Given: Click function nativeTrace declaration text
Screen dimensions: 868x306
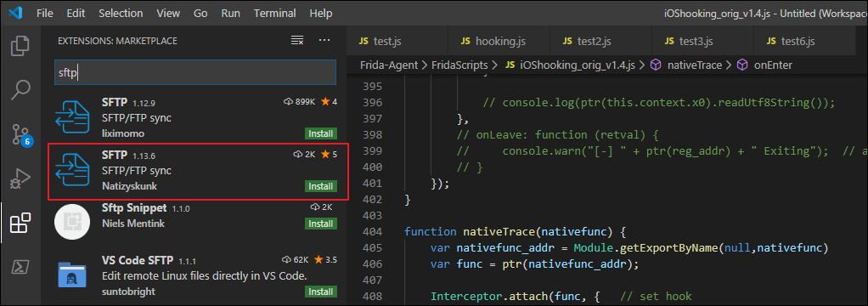Looking at the screenshot, I should click(x=515, y=232).
